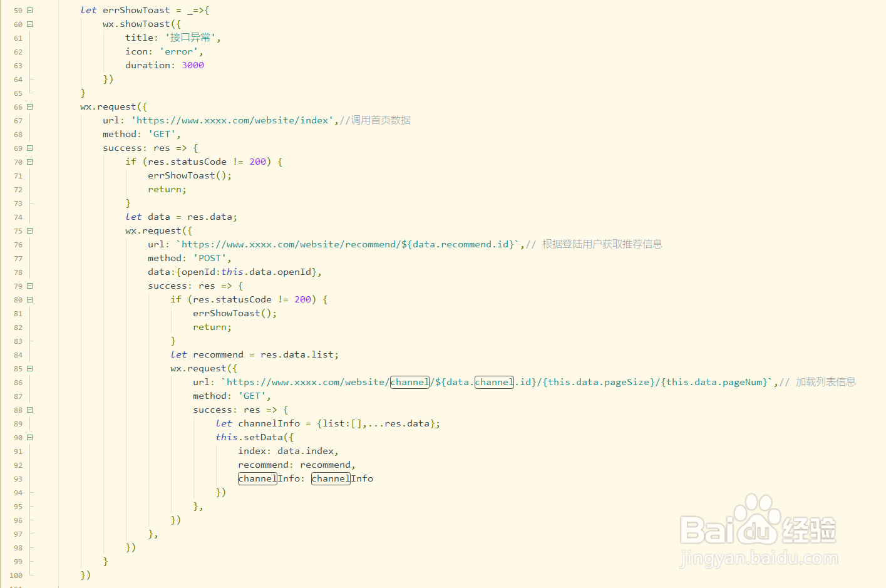The width and height of the screenshot is (886, 588).
Task: Click the '接口异常' title string
Action: 190,38
